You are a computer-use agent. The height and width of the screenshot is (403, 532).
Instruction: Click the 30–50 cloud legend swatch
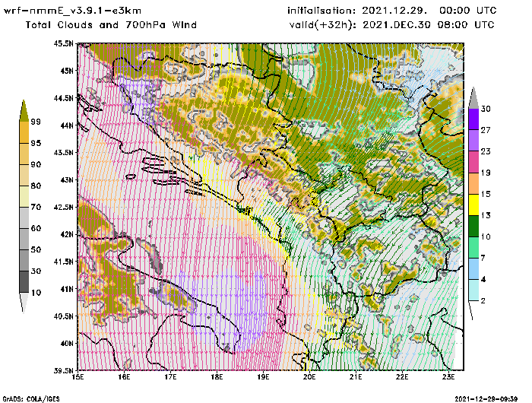pos(24,260)
